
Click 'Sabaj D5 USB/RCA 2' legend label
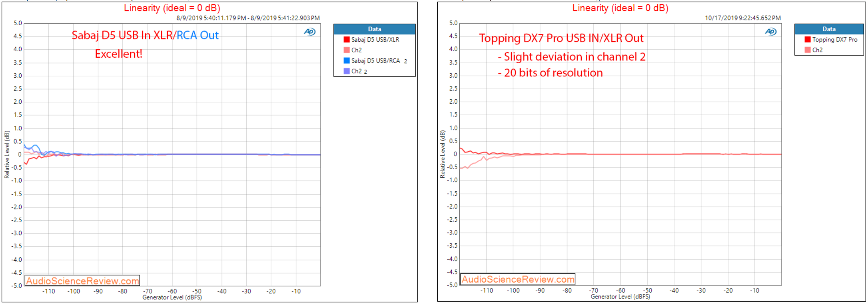pos(379,61)
